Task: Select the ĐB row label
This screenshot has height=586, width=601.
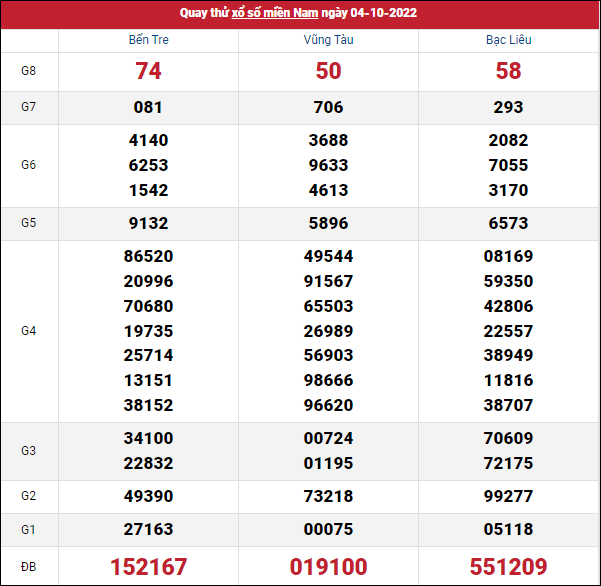Action: tap(29, 566)
